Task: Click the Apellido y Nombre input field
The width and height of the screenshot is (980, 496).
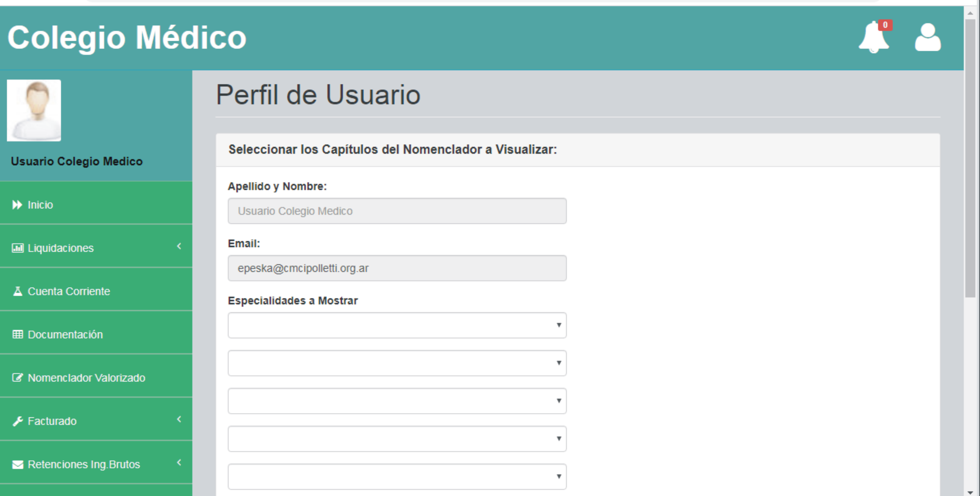Action: [397, 211]
